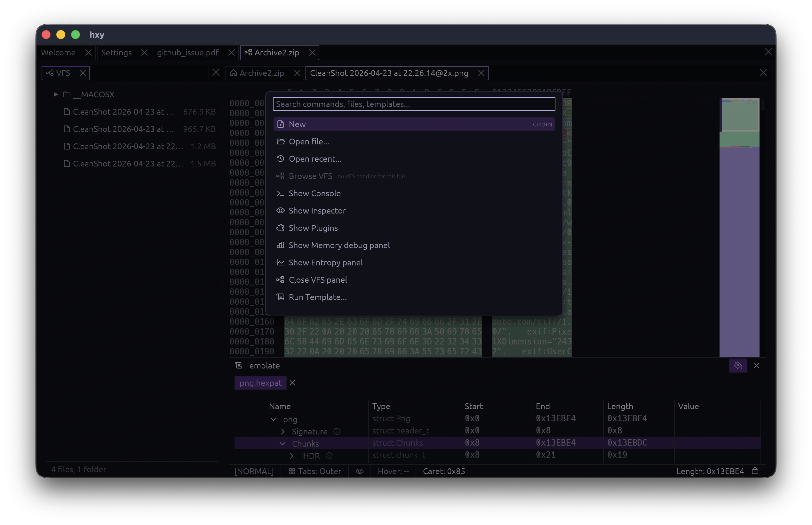Close the CleanShot png tab
Image resolution: width=812 pixels, height=525 pixels.
click(481, 73)
